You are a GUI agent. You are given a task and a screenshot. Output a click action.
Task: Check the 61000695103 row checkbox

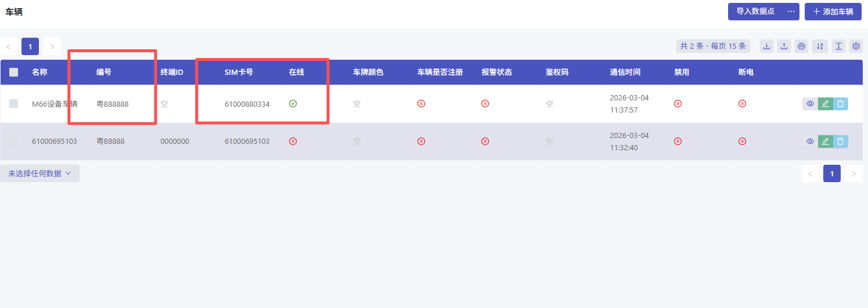[x=14, y=142]
